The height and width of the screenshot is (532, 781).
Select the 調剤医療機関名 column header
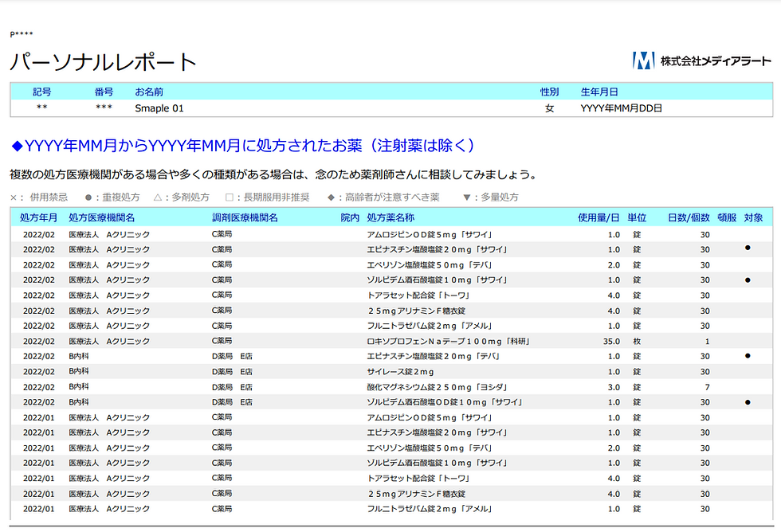pos(245,217)
